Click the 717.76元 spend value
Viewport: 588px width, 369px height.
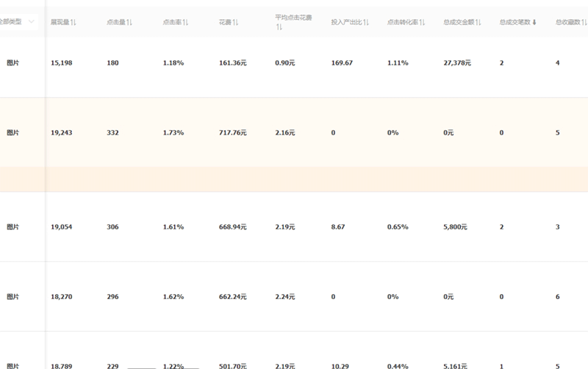(233, 133)
